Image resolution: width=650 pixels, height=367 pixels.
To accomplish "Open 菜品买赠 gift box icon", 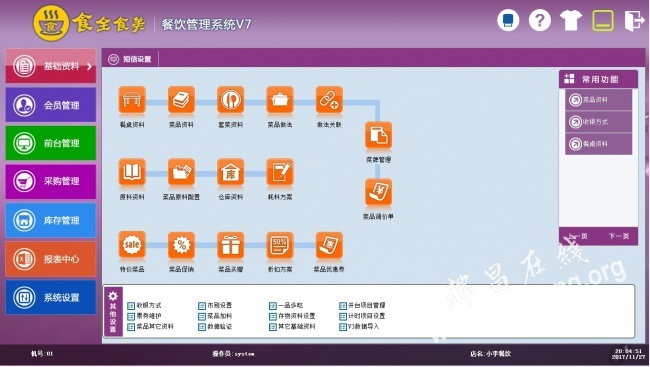I will click(x=230, y=245).
